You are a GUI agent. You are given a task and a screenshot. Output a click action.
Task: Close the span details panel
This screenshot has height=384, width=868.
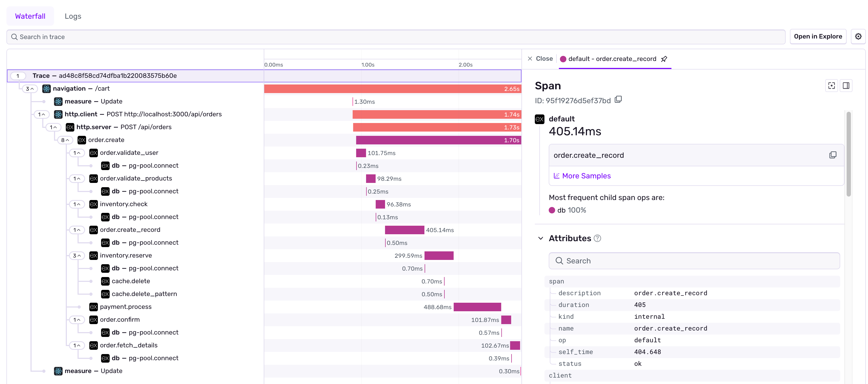tap(540, 59)
